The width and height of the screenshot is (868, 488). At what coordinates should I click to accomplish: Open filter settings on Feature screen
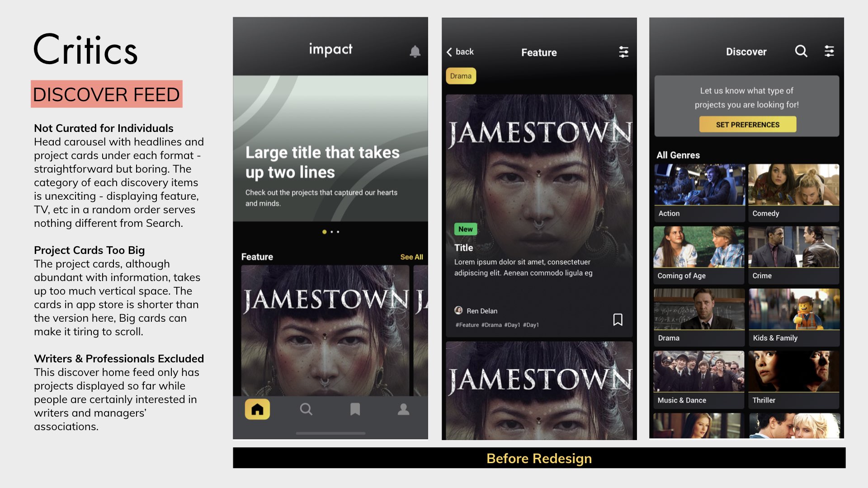(x=623, y=52)
